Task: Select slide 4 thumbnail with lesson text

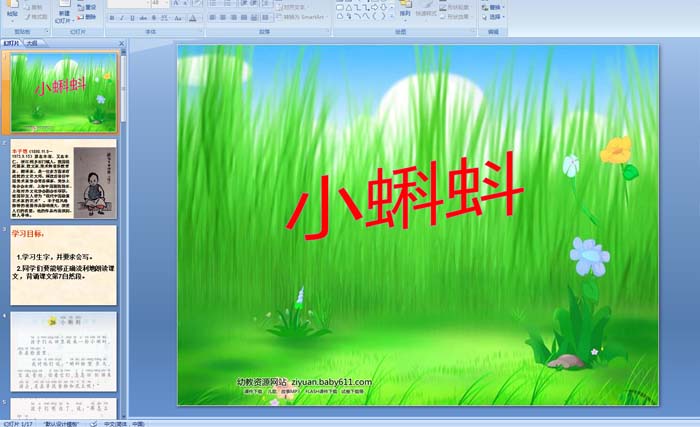Action: click(x=63, y=352)
